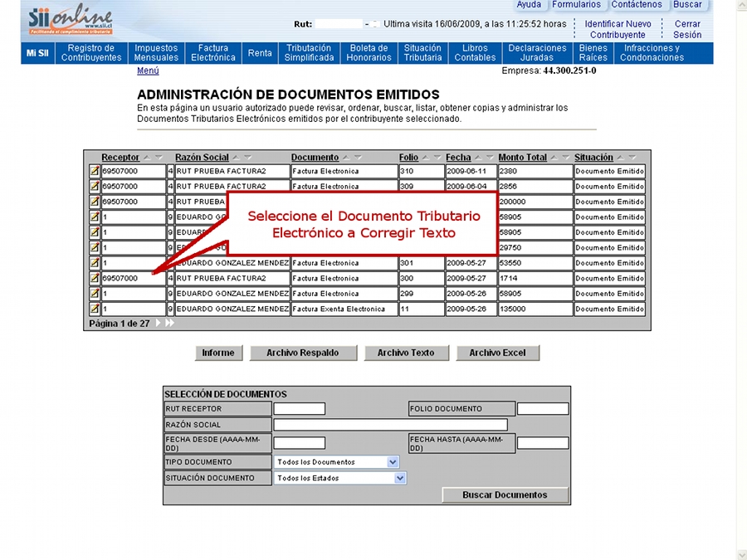Sort Receptor column ascending arrow

click(x=147, y=157)
